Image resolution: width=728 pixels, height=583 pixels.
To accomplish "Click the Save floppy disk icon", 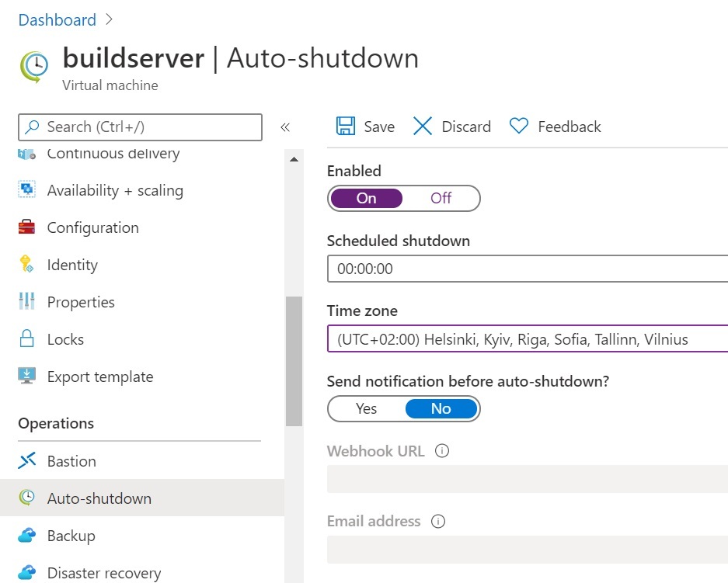I will point(346,127).
